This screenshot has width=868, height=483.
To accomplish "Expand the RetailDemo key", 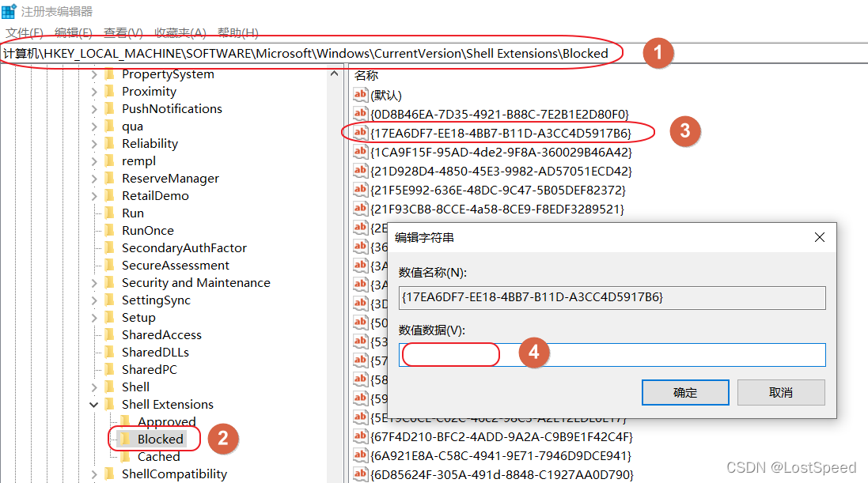I will coord(93,196).
